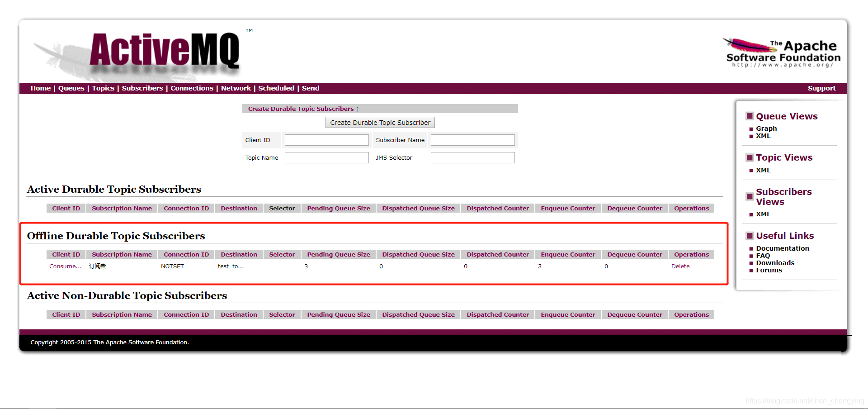
Task: Click the NOTSET connection ID cell
Action: tap(172, 266)
